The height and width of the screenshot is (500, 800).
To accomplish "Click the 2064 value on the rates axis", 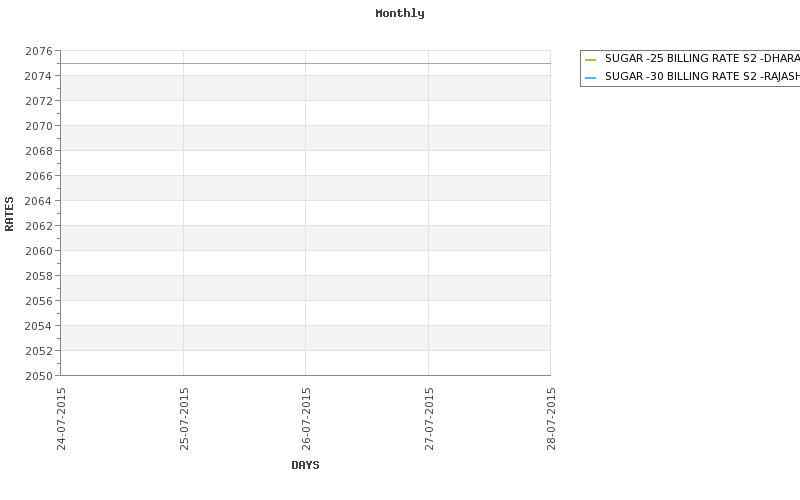I will [x=39, y=201].
